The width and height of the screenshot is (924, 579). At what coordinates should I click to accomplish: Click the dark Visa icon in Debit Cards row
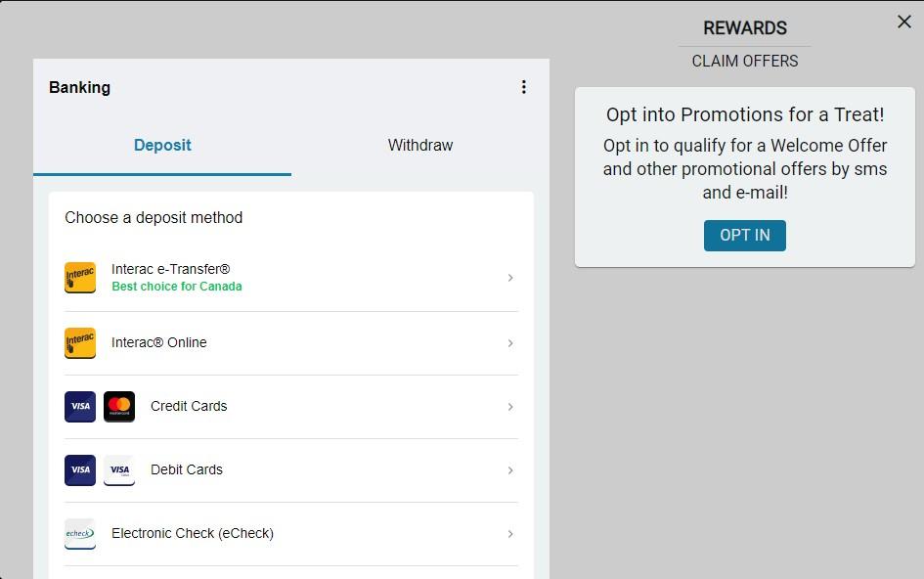80,469
